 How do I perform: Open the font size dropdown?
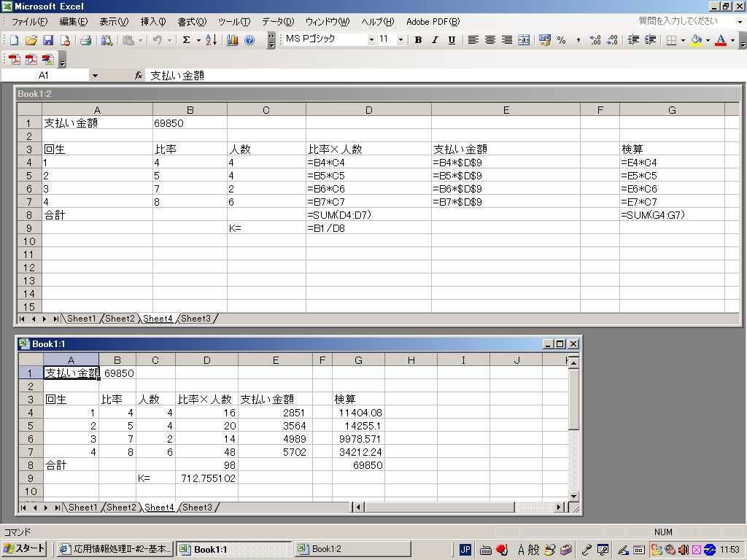[x=400, y=40]
